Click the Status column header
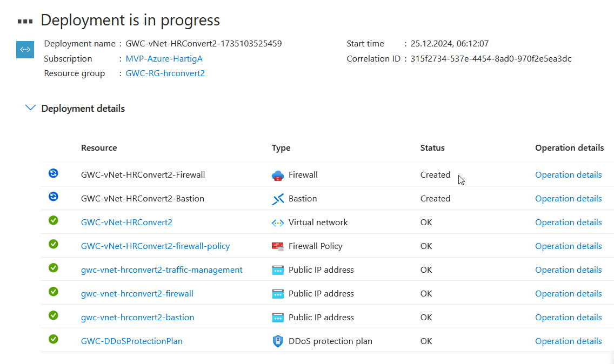The height and width of the screenshot is (364, 614). point(432,147)
